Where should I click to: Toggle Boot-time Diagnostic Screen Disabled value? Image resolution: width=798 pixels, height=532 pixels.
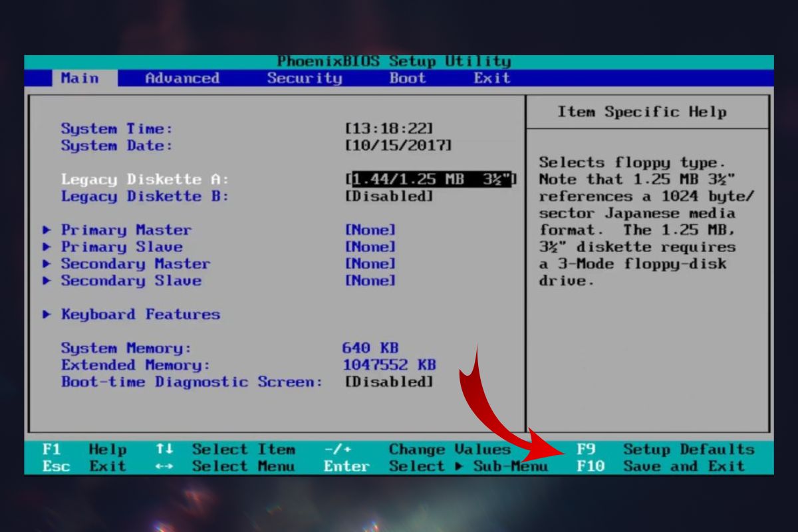tap(389, 382)
